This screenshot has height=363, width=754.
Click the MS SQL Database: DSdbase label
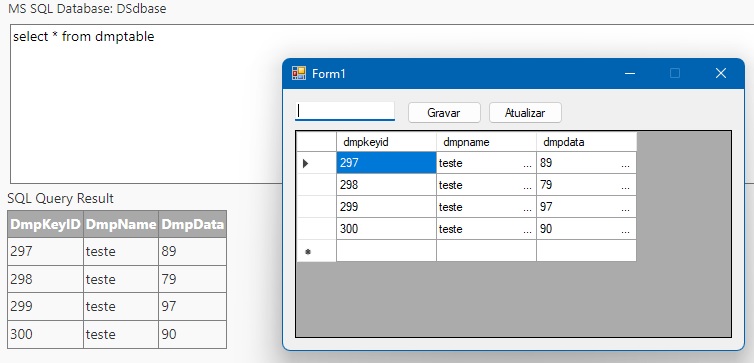coord(87,9)
